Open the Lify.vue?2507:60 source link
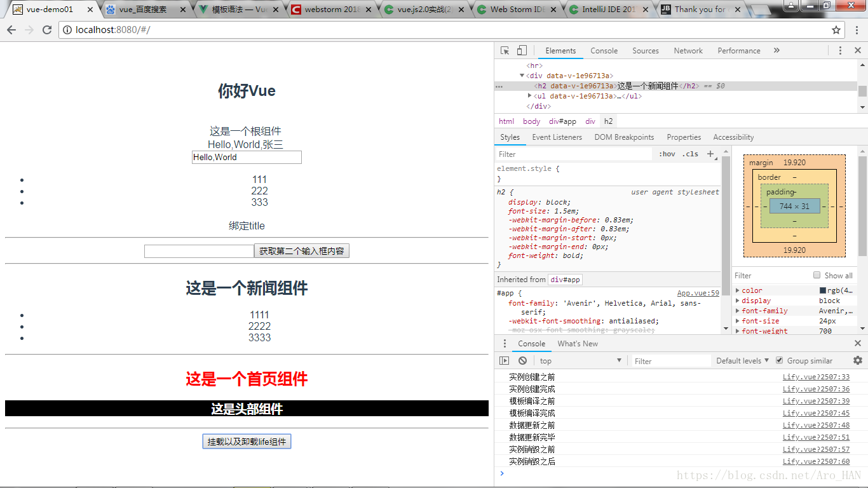Screen dimensions: 868x488 click(816, 461)
